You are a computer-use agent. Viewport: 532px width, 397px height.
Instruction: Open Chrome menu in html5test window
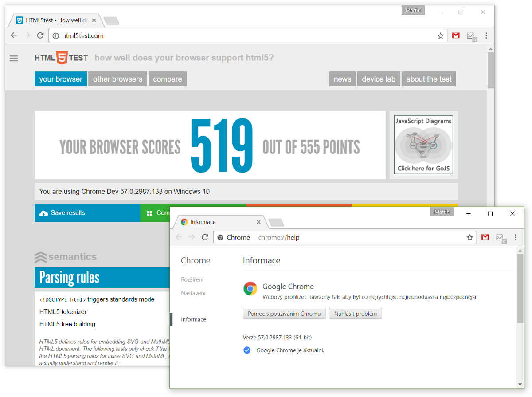486,35
